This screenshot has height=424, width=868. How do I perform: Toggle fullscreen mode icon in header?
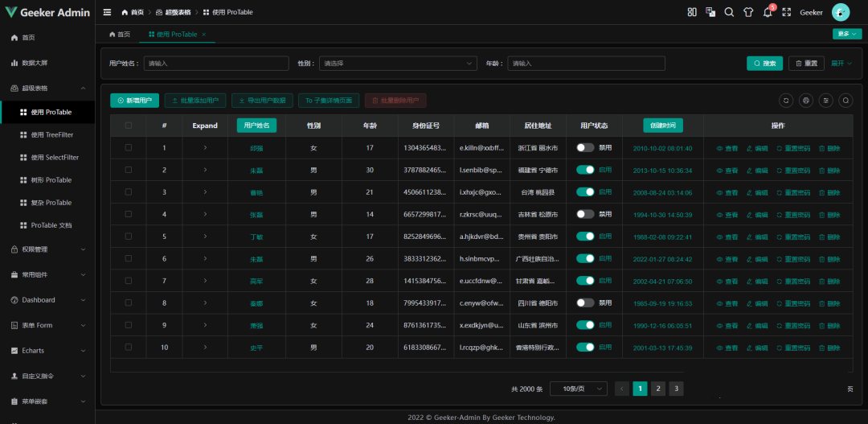point(786,12)
